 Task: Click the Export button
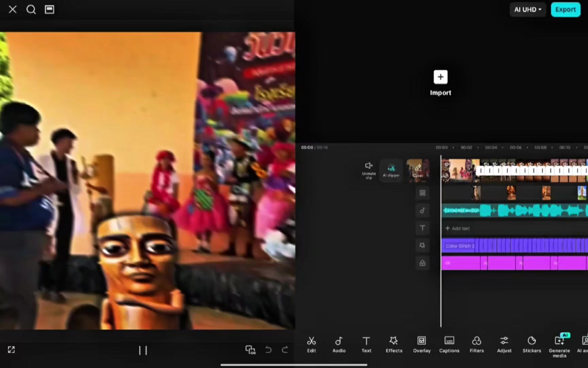tap(566, 10)
